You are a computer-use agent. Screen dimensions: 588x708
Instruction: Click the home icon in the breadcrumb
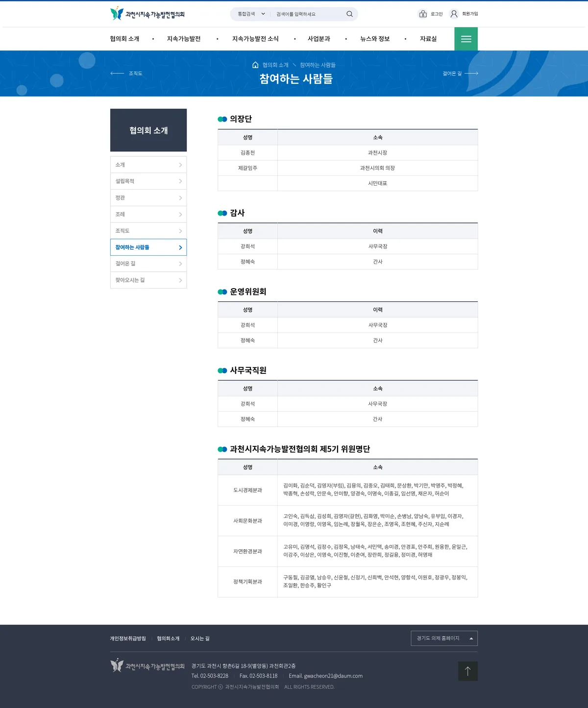pos(255,65)
